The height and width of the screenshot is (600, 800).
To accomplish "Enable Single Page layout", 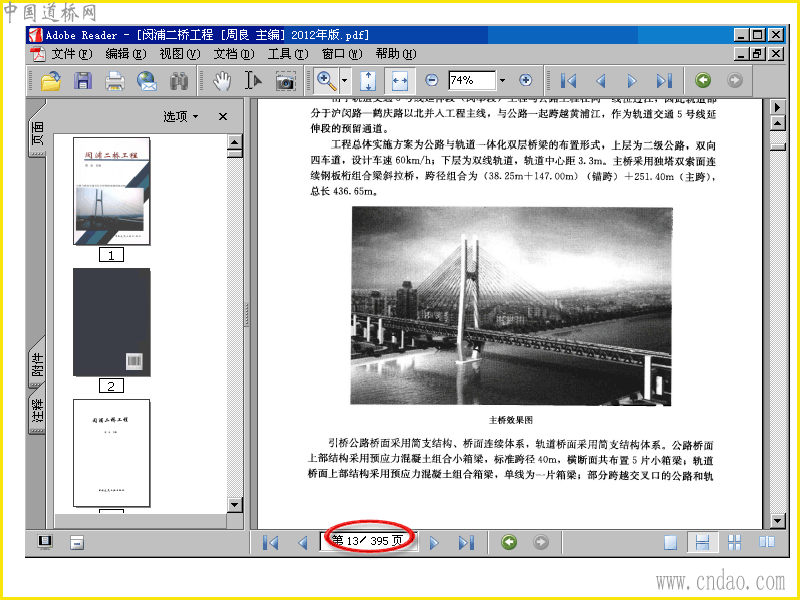I will pyautogui.click(x=670, y=542).
